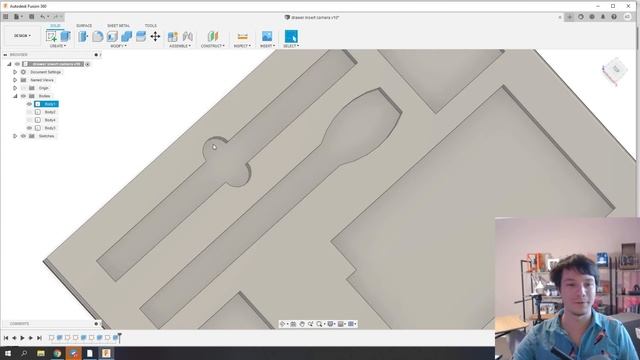Image resolution: width=640 pixels, height=360 pixels.
Task: Click the ViewCube in the corner
Action: click(x=616, y=71)
